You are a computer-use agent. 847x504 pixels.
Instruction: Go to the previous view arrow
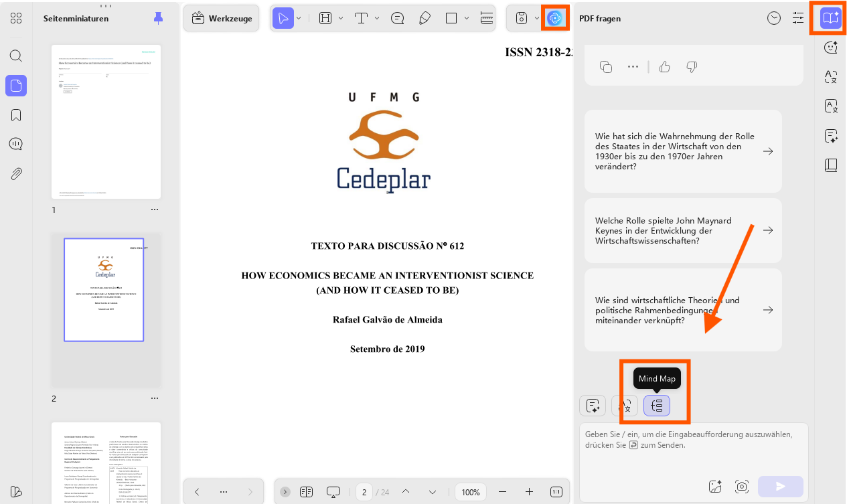coord(197,492)
